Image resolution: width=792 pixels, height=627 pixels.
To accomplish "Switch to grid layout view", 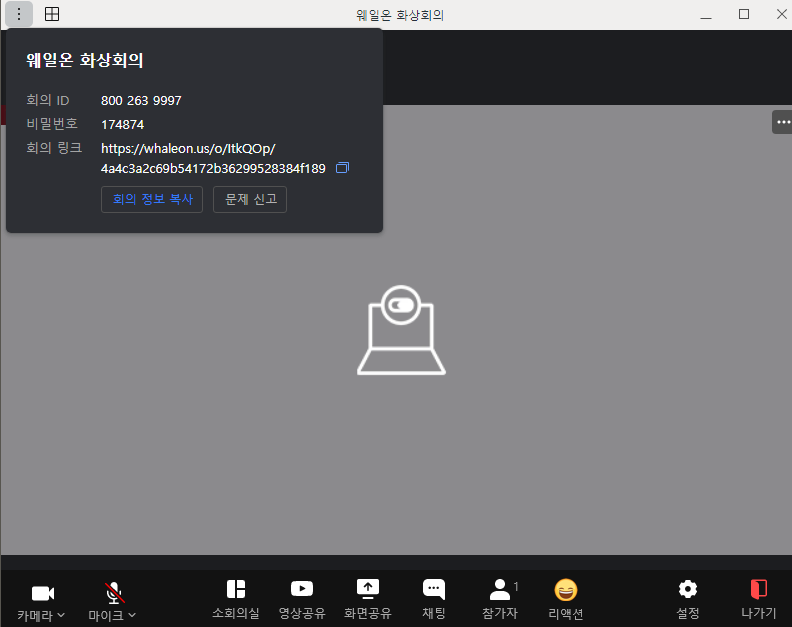I will [52, 14].
